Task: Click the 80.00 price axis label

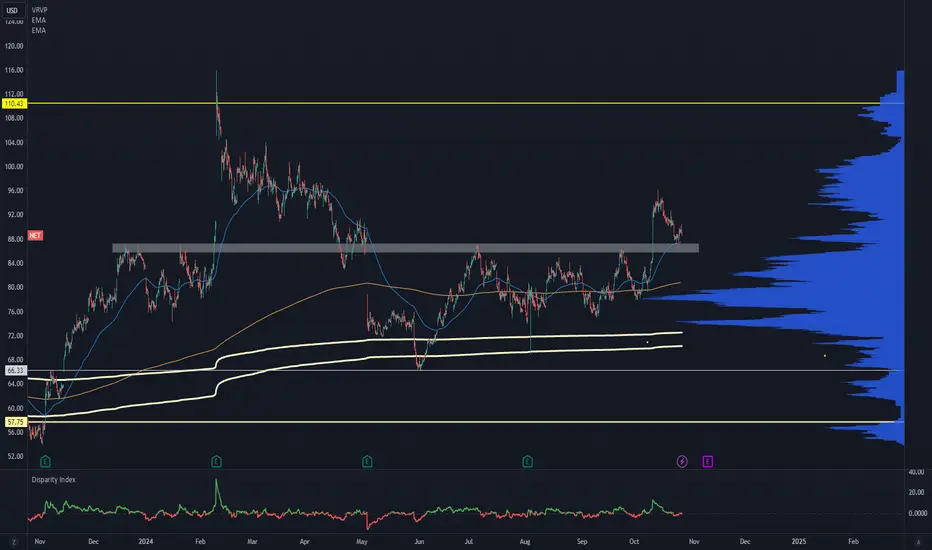Action: pos(14,287)
